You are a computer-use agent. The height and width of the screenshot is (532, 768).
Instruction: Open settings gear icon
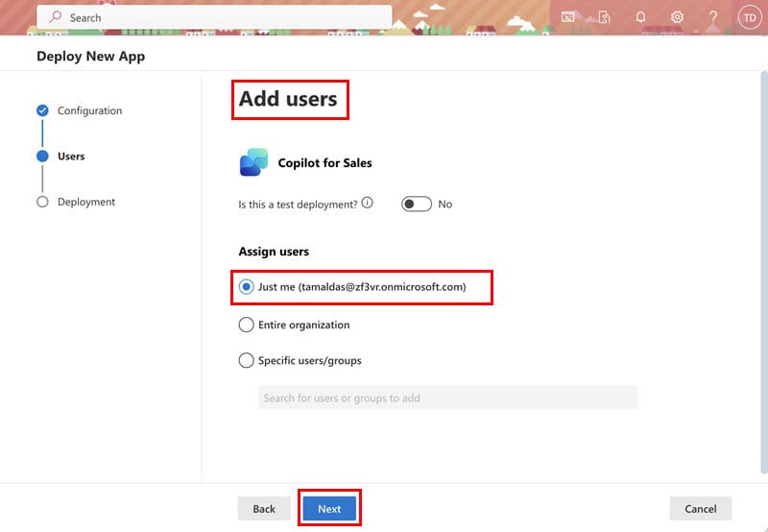click(x=677, y=17)
